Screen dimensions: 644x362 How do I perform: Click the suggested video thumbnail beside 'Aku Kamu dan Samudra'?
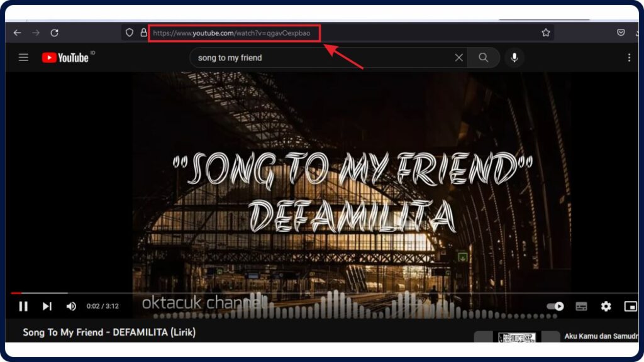coord(517,337)
